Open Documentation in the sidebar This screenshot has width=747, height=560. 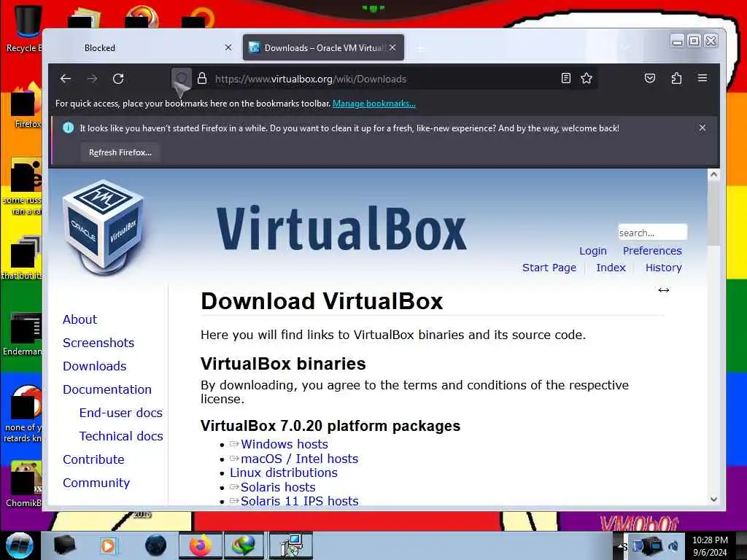coord(107,389)
